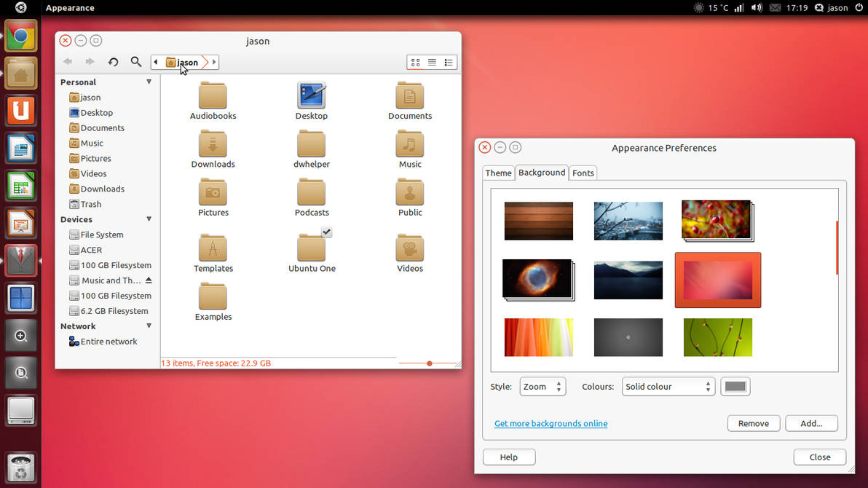The image size is (868, 488).
Task: Open the Dash via the Ubuntu logo
Action: (x=20, y=8)
